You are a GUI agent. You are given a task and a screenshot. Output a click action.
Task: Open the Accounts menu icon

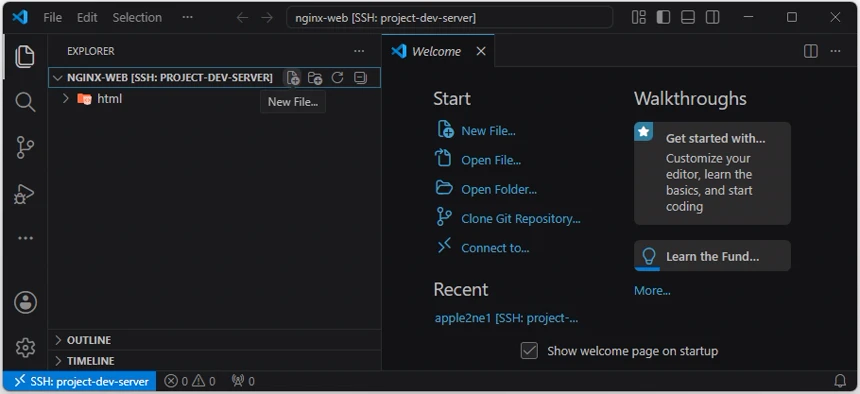(x=25, y=302)
